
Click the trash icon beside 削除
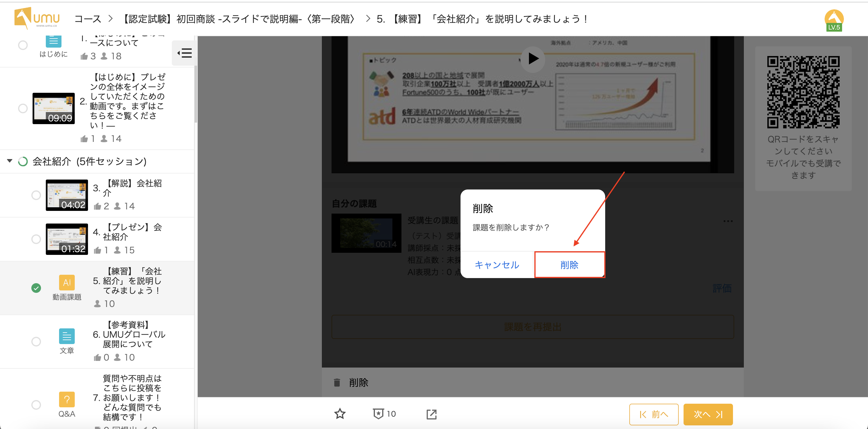tap(337, 383)
